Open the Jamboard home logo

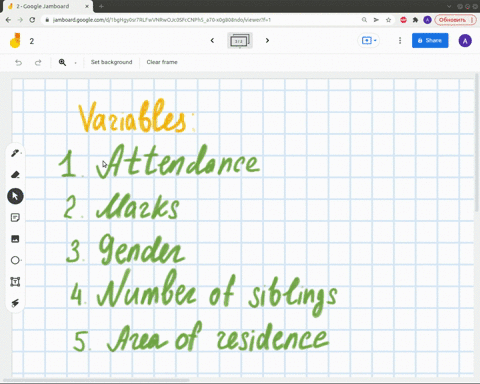tap(15, 41)
